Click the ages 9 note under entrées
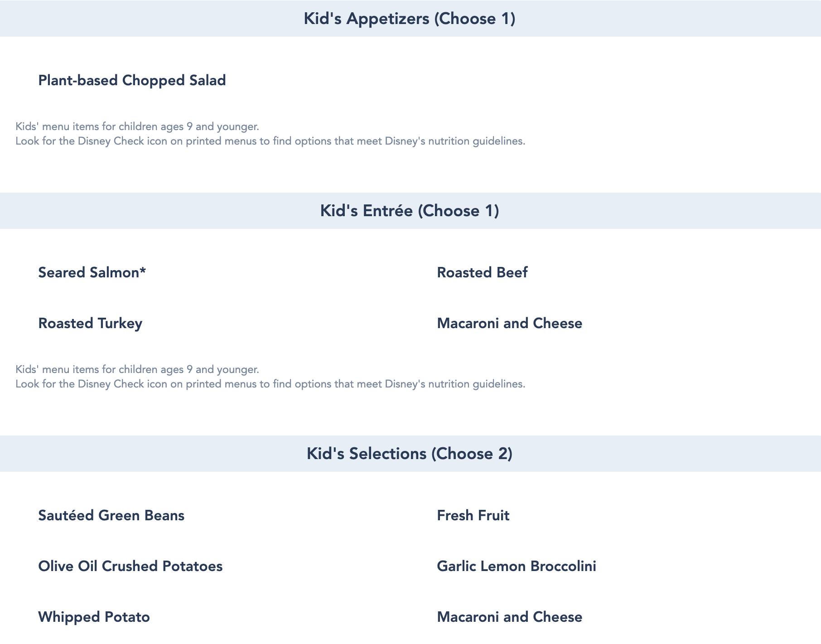The height and width of the screenshot is (644, 821). click(x=137, y=369)
